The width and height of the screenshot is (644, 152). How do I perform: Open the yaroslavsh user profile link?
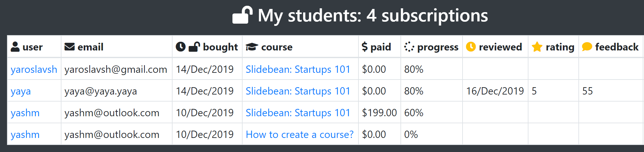coord(34,69)
